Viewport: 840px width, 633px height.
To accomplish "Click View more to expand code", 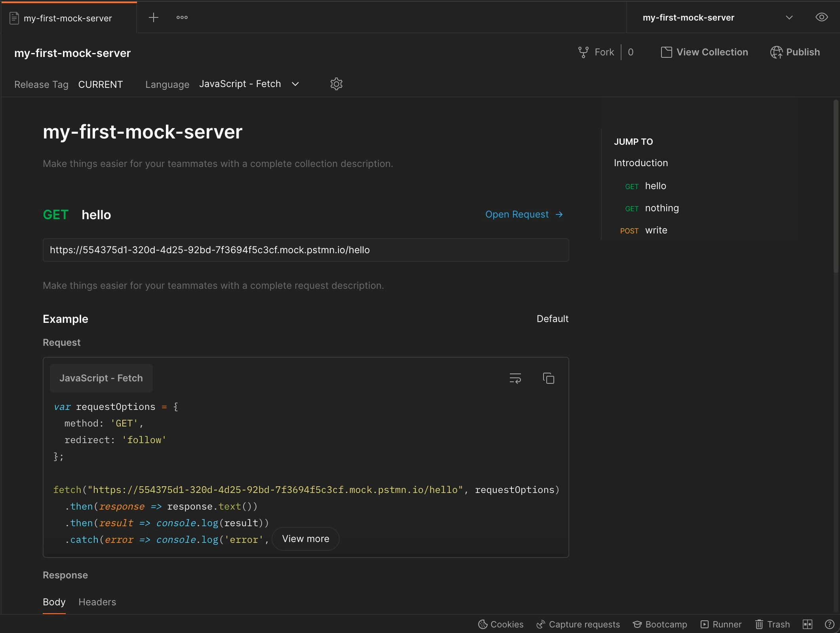I will tap(306, 539).
